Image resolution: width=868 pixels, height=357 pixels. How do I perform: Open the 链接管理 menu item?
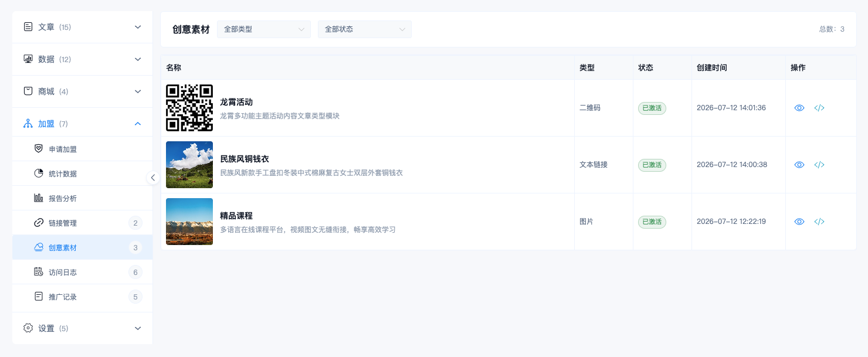(x=82, y=223)
